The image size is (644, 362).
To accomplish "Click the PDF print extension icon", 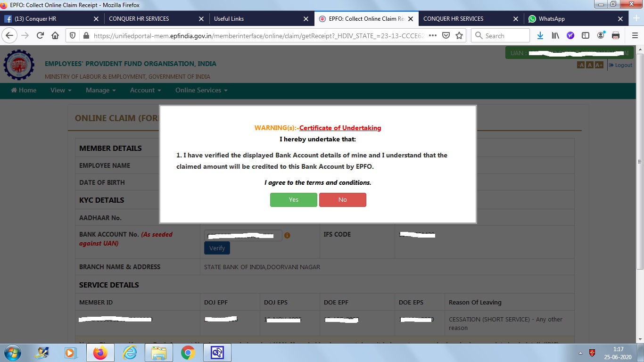I will [x=616, y=35].
